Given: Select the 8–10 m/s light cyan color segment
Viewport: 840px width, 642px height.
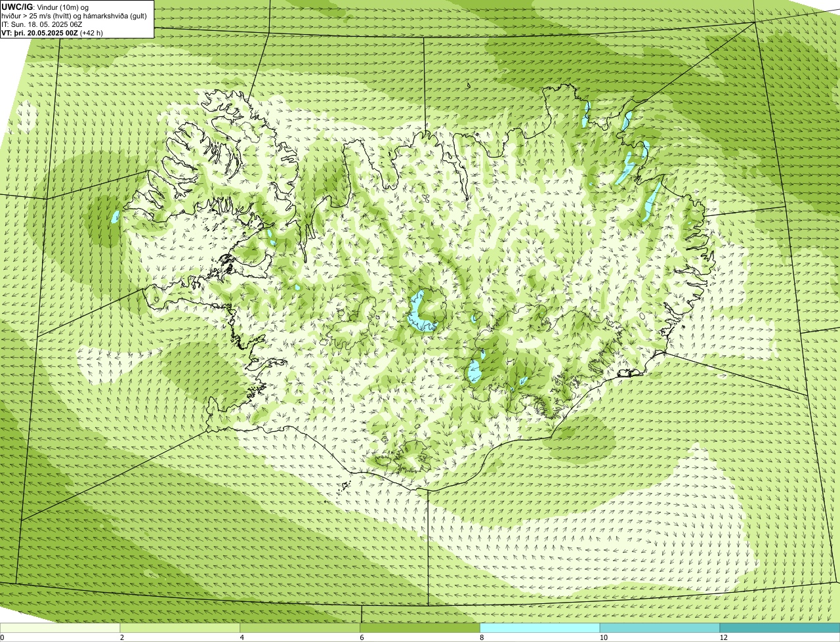Looking at the screenshot, I should pos(540,628).
